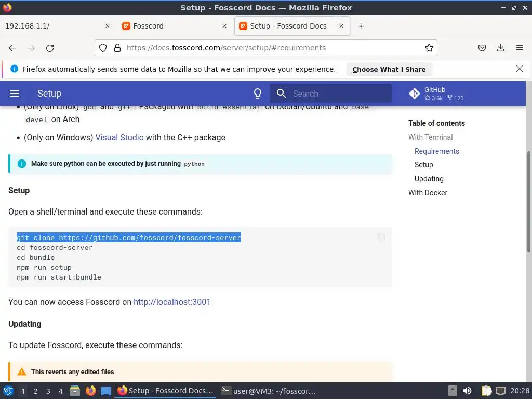Jump to Setup in table of contents
The width and height of the screenshot is (532, 399).
423,165
